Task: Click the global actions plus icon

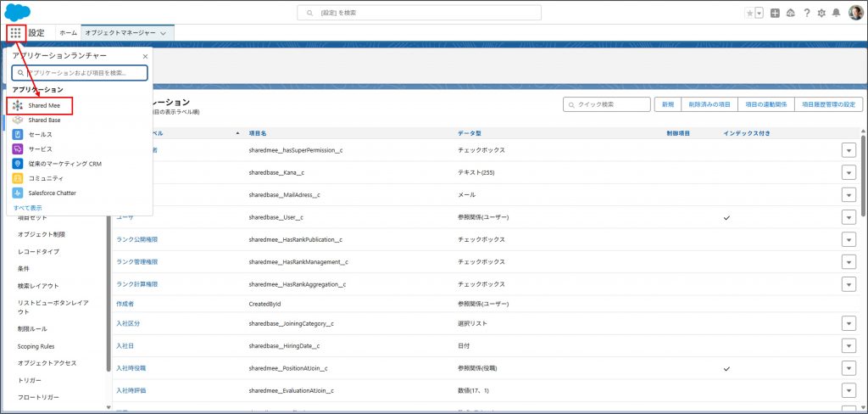Action: click(x=776, y=13)
